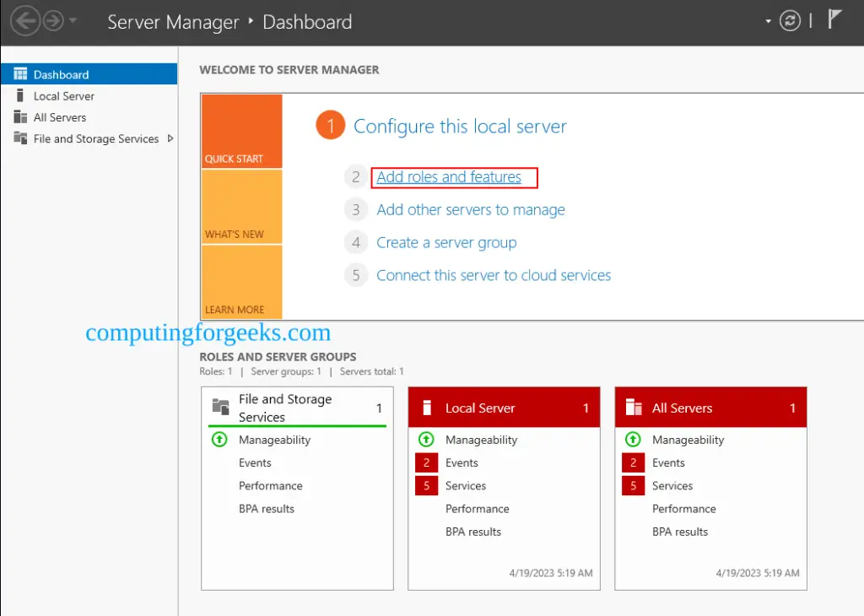Viewport: 864px width, 616px height.
Task: Click the Server groups: 1 summary text
Action: click(286, 371)
